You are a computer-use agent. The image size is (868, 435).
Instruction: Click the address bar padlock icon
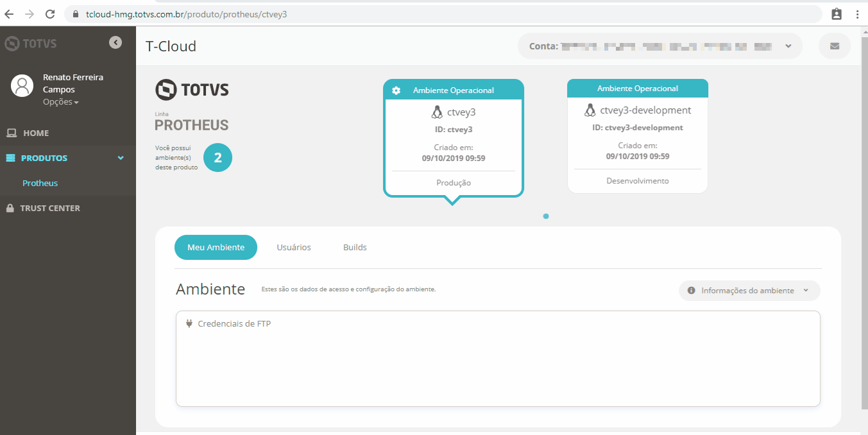(x=76, y=14)
